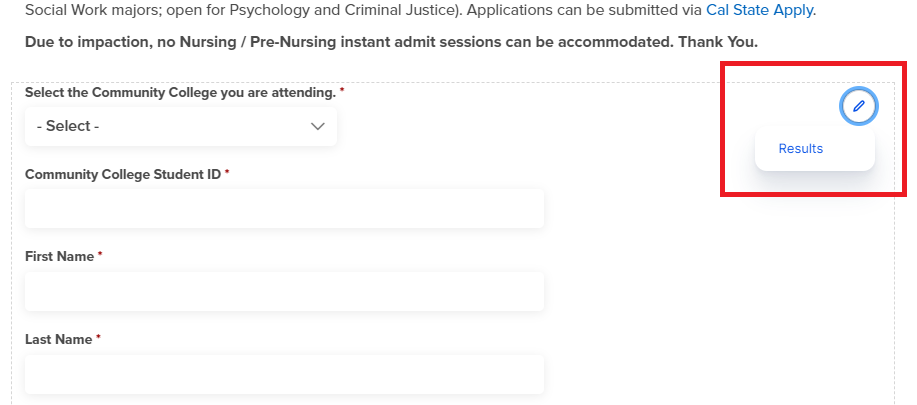Click the 'Last Name' label text
917x405 pixels.
58,339
